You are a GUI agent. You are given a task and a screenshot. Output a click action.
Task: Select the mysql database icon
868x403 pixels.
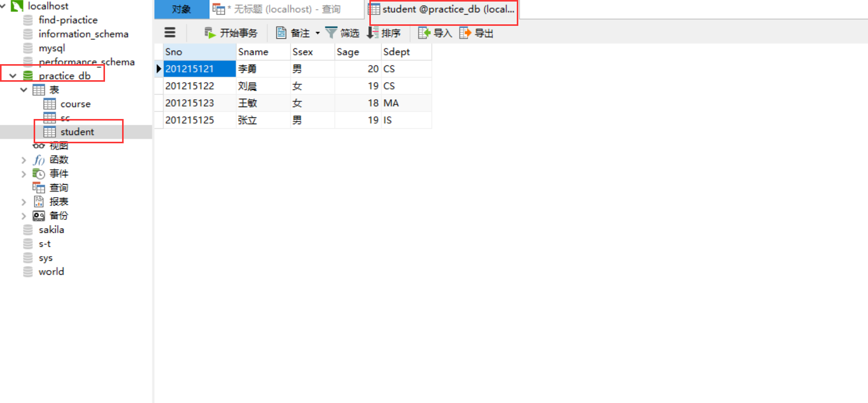coord(28,48)
